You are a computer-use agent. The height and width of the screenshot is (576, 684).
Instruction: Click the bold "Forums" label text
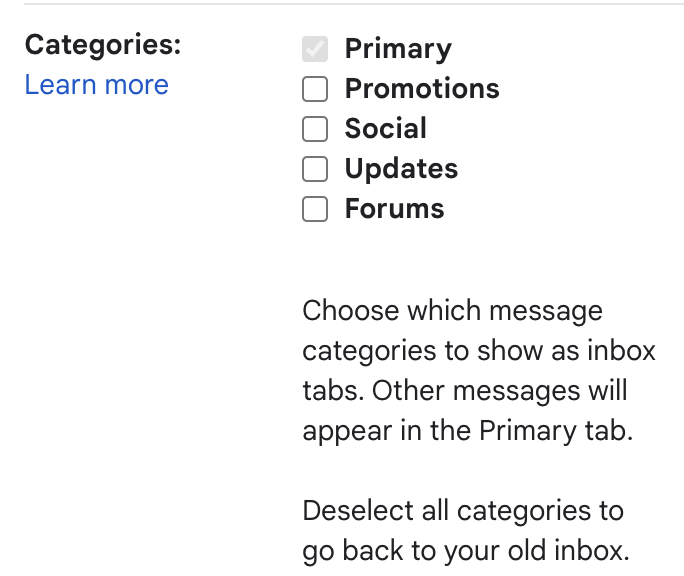[x=394, y=209]
